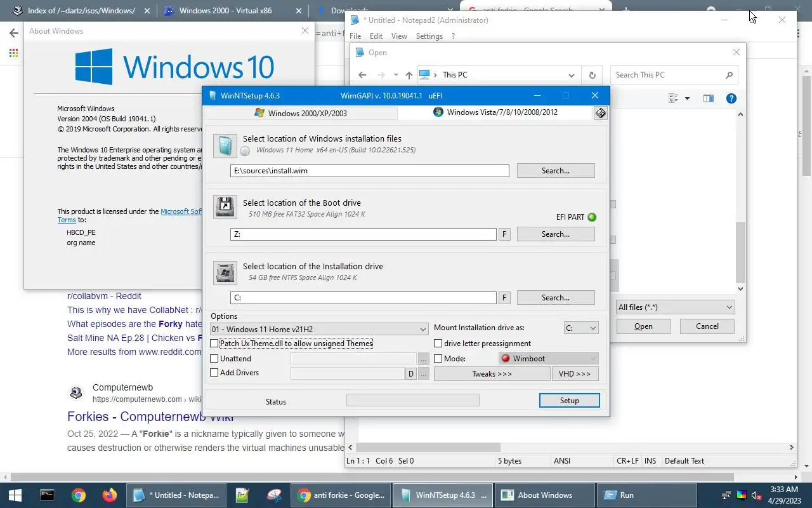Viewport: 812px width, 508px height.
Task: Click Open button in file dialog
Action: [643, 326]
